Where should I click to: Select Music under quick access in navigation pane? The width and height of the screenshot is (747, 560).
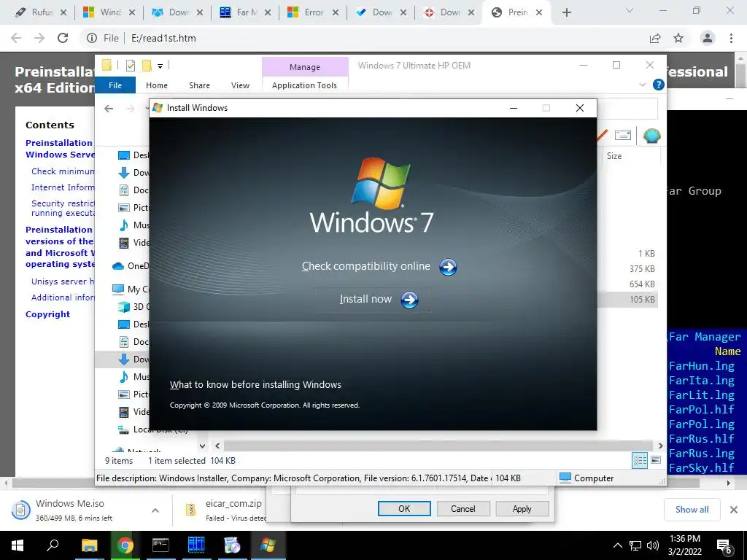click(134, 225)
